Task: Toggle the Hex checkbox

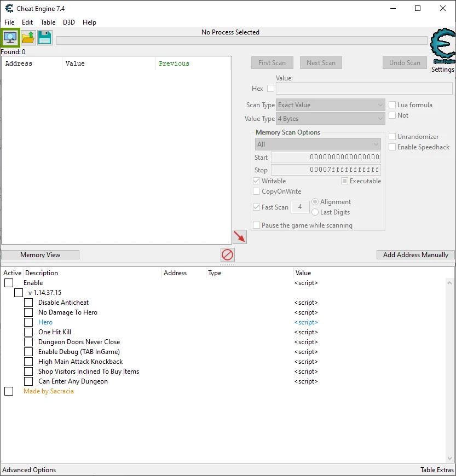Action: (270, 88)
